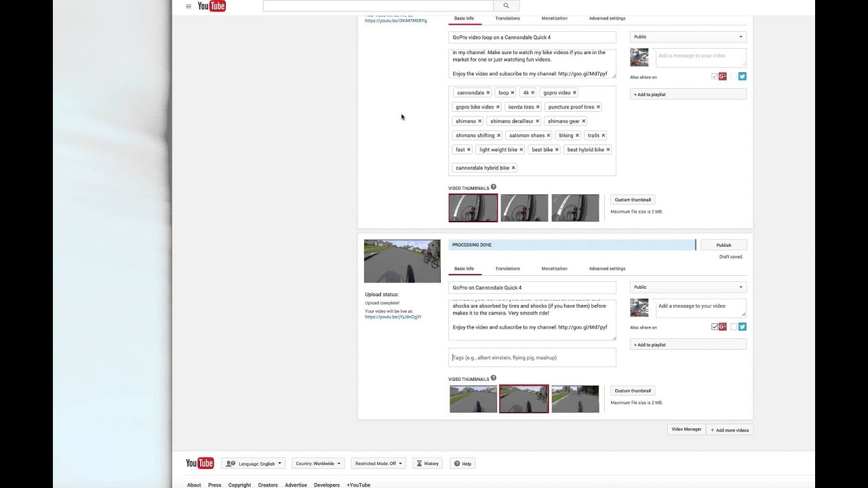The image size is (868, 488).
Task: Open Advanced settings tab of the loop video
Action: point(607,18)
